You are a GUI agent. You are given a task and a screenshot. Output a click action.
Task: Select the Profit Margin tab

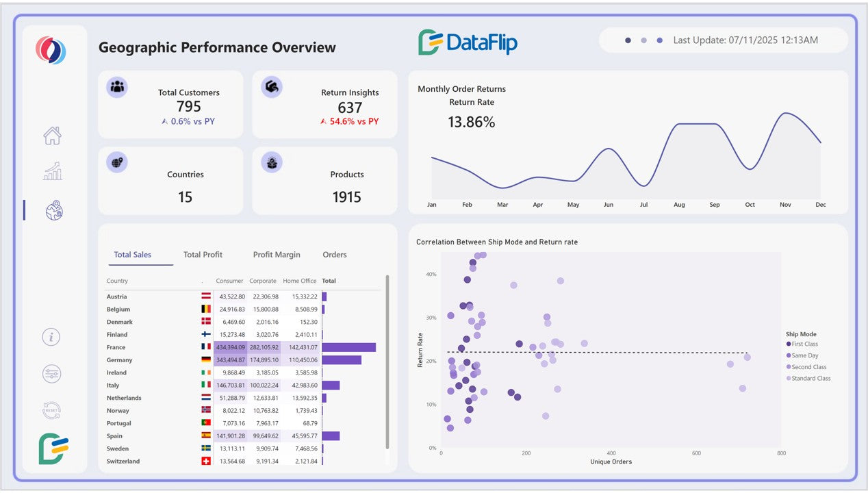coord(277,254)
